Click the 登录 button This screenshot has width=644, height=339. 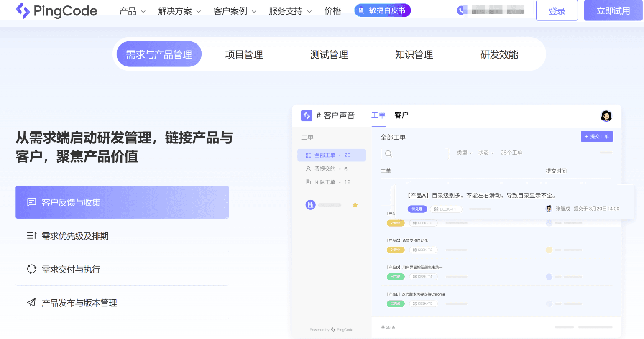point(557,11)
